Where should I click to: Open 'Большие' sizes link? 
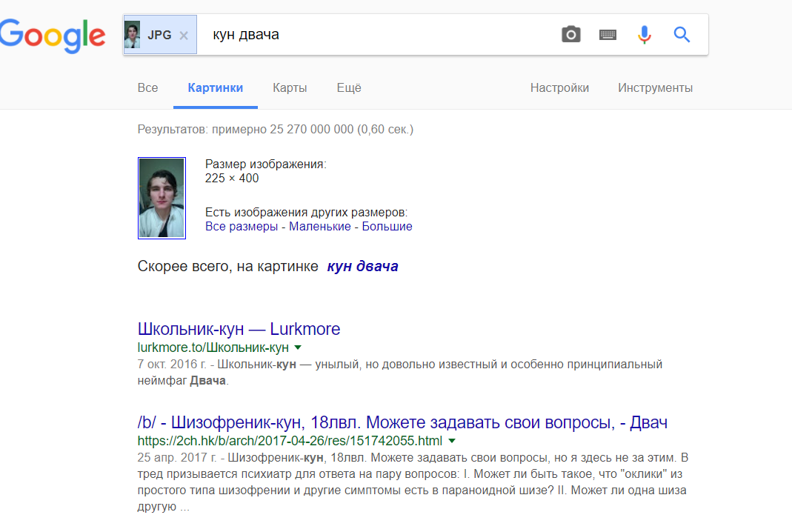coord(387,226)
